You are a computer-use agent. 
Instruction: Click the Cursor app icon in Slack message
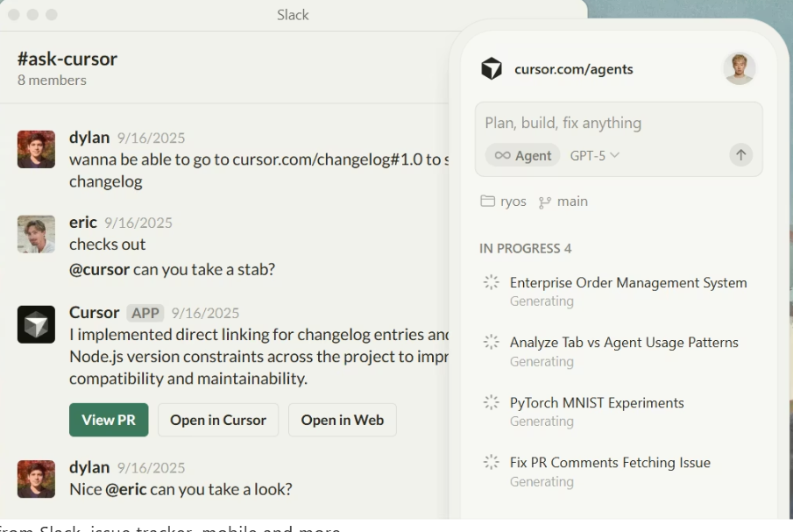(36, 324)
